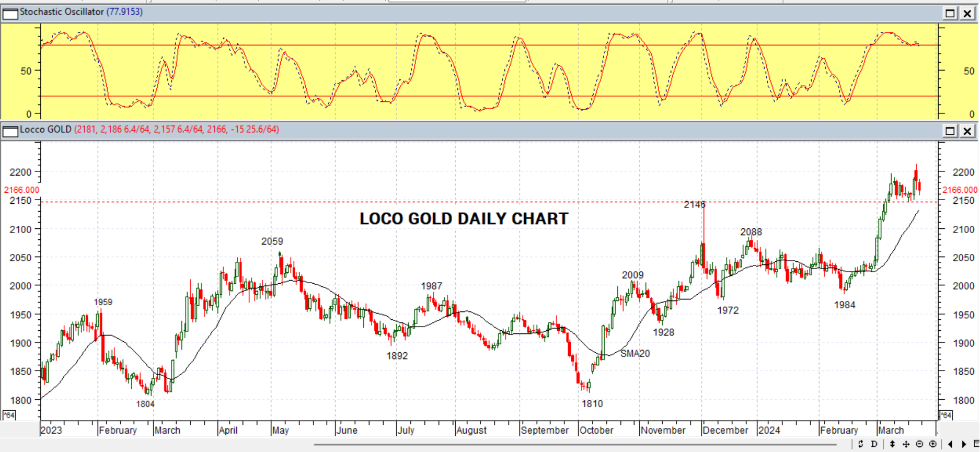980x452 pixels.
Task: Open the Locco GOLD pane's control menu icon
Action: (10, 131)
